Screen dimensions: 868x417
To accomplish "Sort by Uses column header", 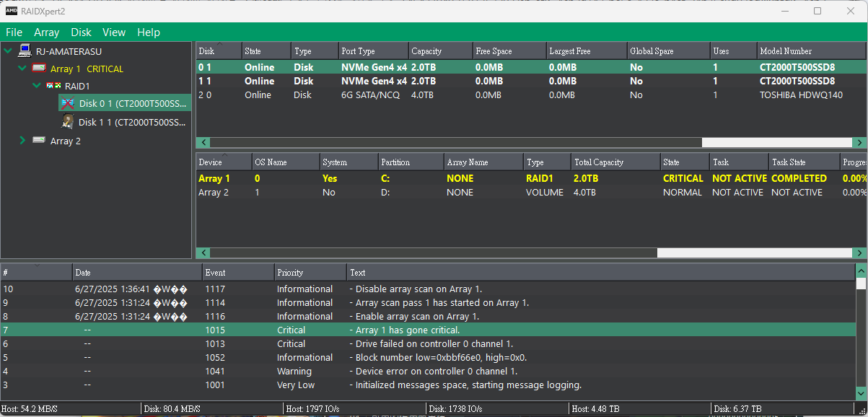I will pos(733,51).
